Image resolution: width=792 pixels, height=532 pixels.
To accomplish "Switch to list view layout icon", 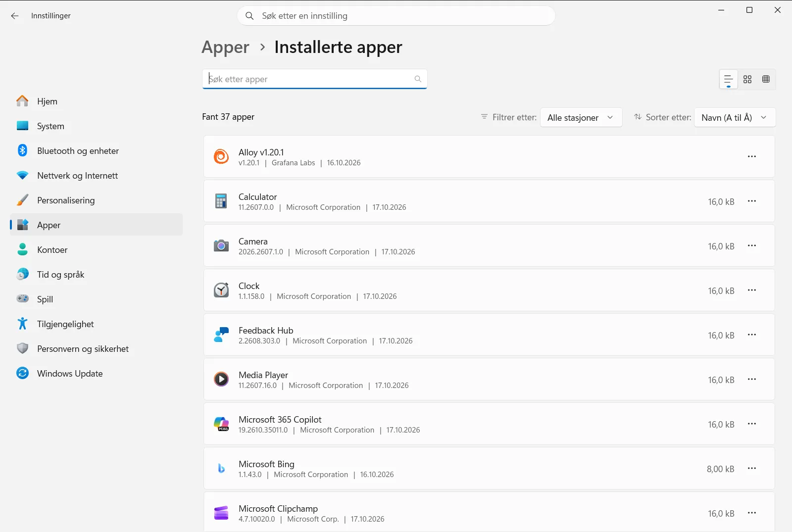I will [728, 79].
